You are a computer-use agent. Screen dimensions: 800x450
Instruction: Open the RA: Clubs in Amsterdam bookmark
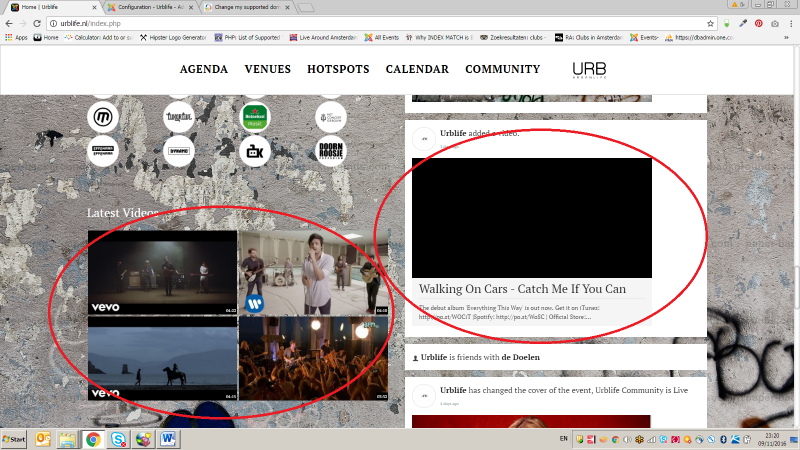(589, 37)
